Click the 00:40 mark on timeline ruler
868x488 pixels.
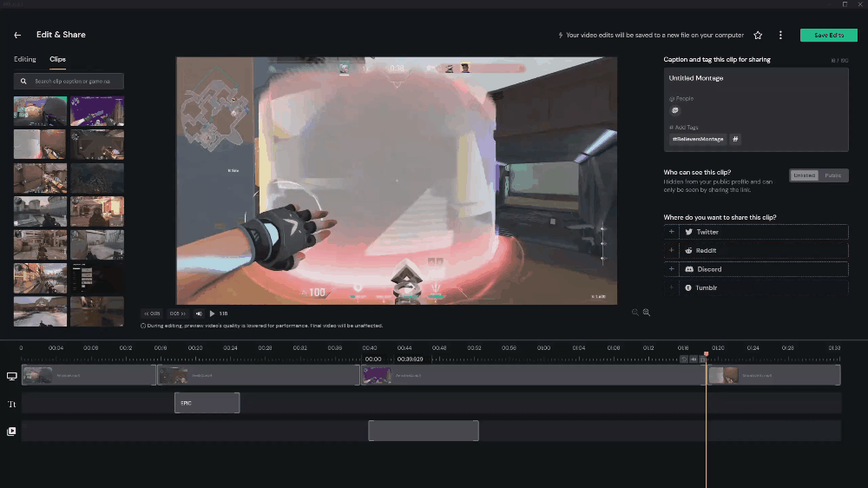tap(370, 348)
